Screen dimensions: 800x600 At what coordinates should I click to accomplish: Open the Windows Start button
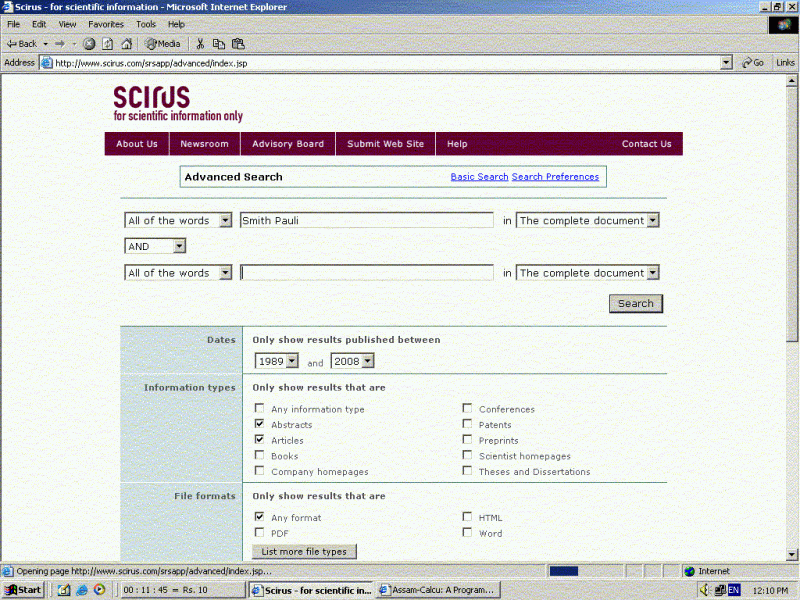tap(23, 590)
